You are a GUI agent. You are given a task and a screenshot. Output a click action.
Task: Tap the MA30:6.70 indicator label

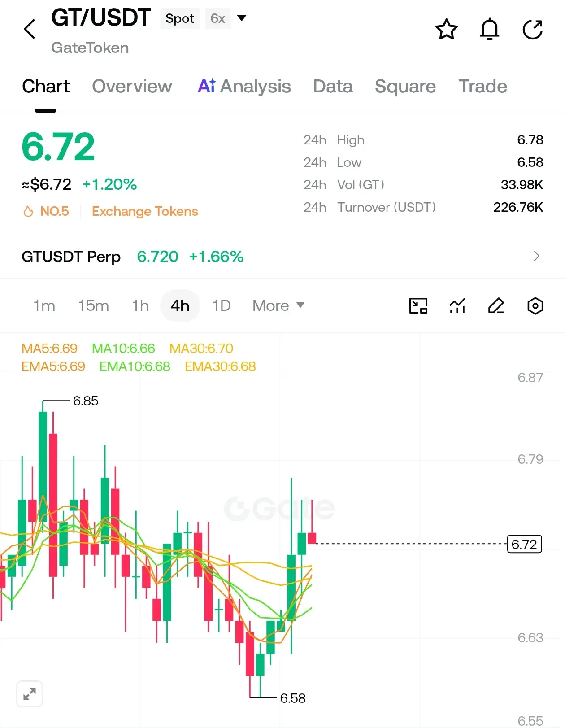pos(201,348)
